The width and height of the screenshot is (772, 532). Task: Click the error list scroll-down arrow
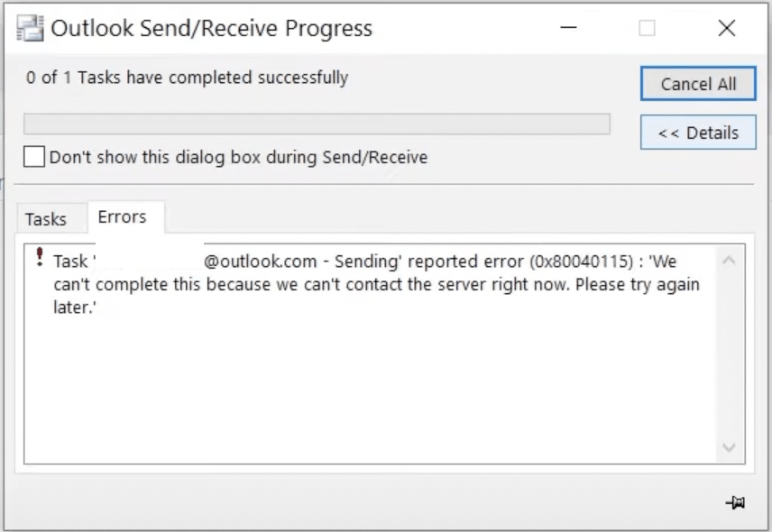click(730, 447)
